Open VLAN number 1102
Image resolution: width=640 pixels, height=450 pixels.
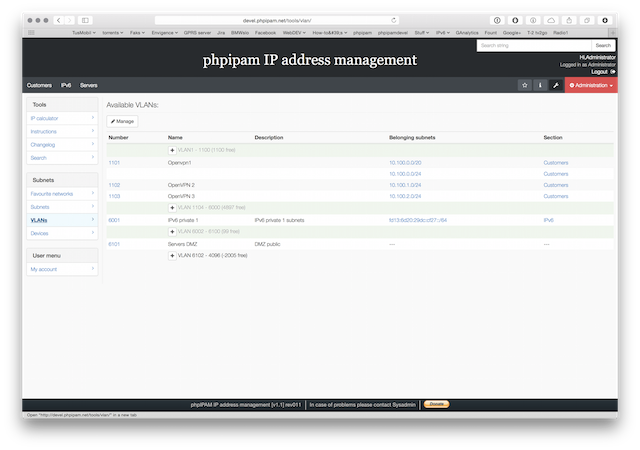(114, 185)
